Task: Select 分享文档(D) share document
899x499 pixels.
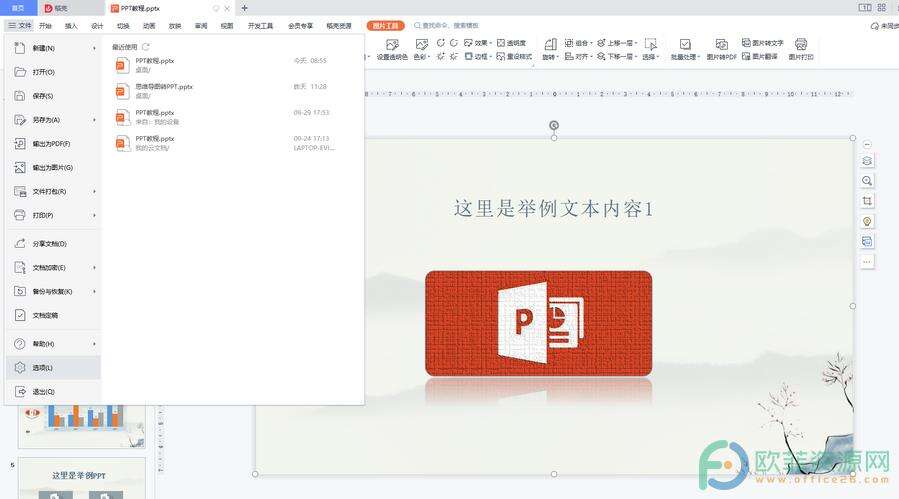Action: point(53,244)
